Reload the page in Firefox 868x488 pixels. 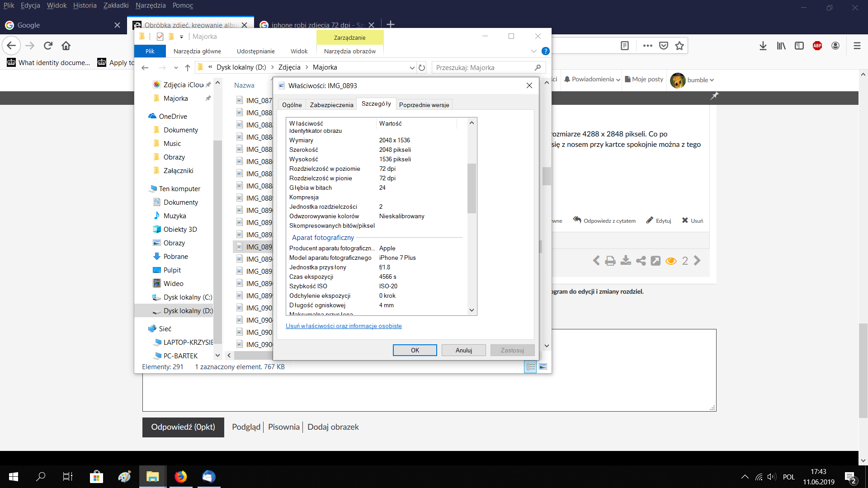48,46
